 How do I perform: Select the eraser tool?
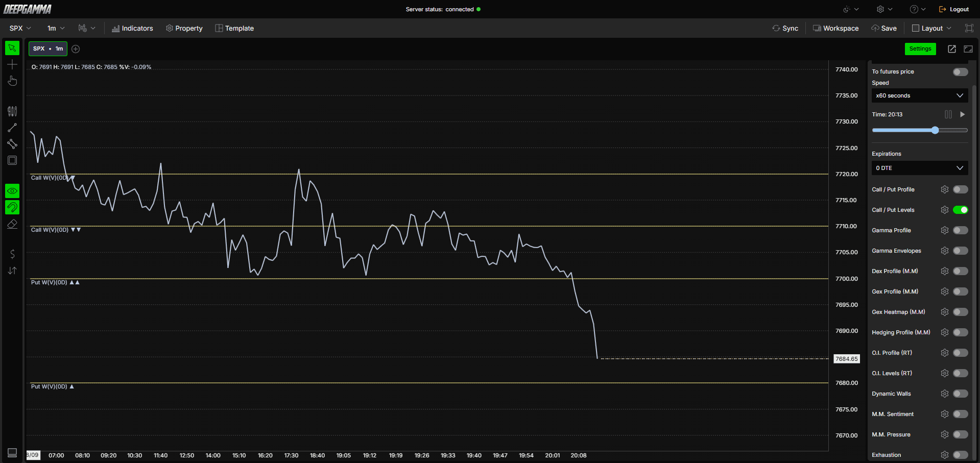tap(12, 224)
